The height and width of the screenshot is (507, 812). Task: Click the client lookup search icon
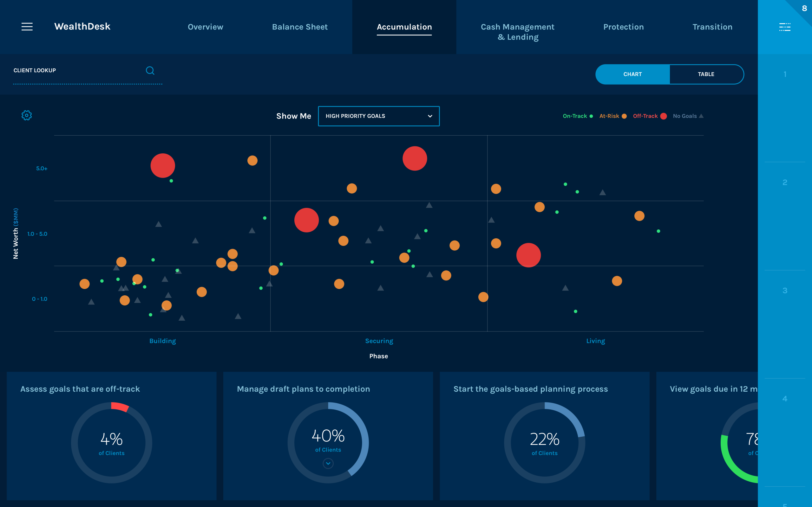coord(150,70)
